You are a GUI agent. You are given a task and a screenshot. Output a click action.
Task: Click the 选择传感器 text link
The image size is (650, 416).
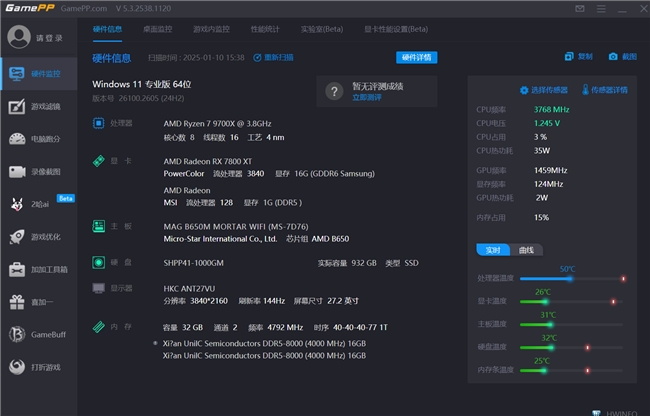pyautogui.click(x=550, y=90)
